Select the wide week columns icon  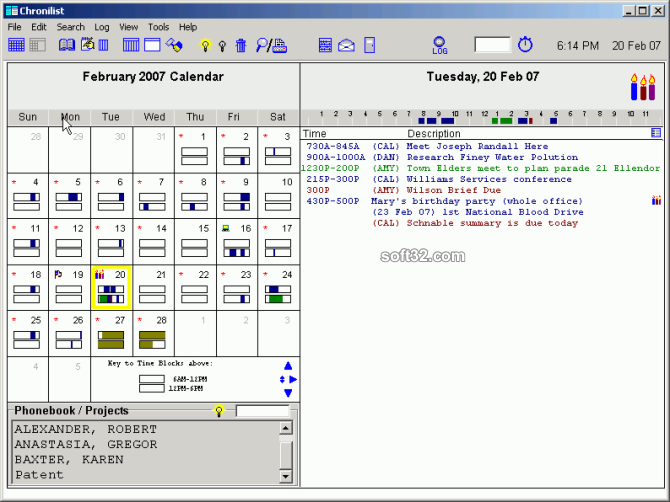point(131,45)
